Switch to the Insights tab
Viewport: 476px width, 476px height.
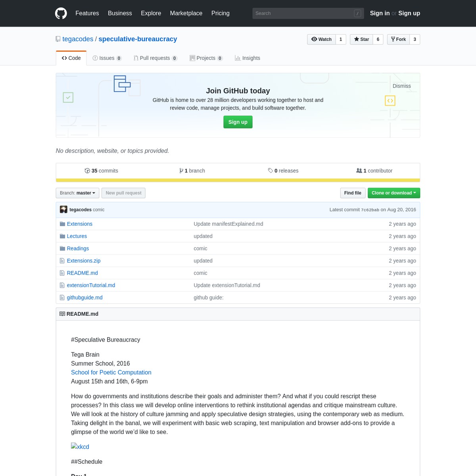pos(248,58)
